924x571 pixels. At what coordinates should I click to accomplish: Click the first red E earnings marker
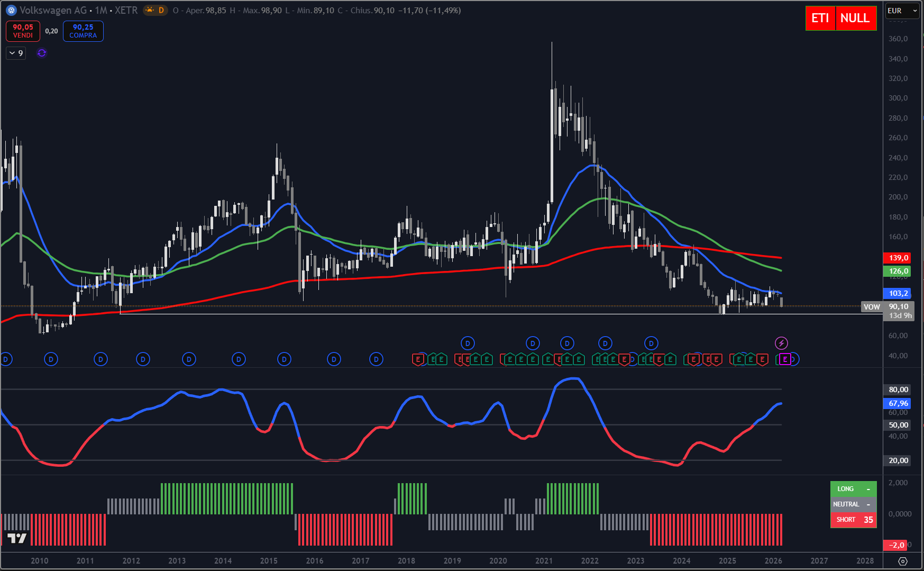418,360
